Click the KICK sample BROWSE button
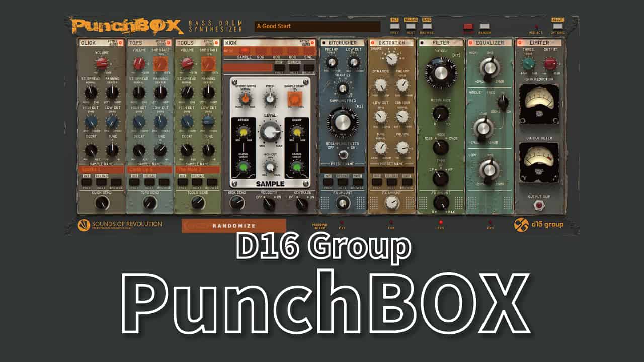644x362 pixels. 309,67
